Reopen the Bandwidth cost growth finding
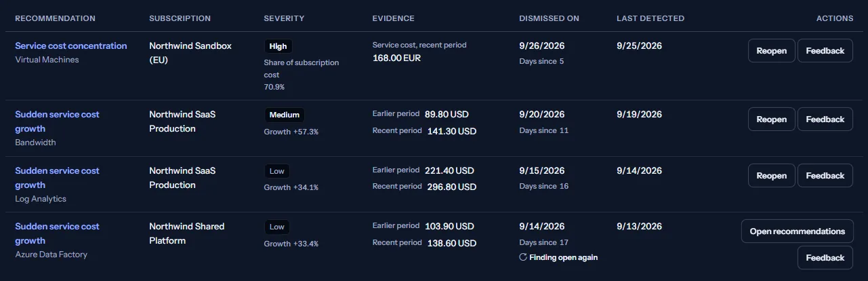868x281 pixels. point(771,119)
